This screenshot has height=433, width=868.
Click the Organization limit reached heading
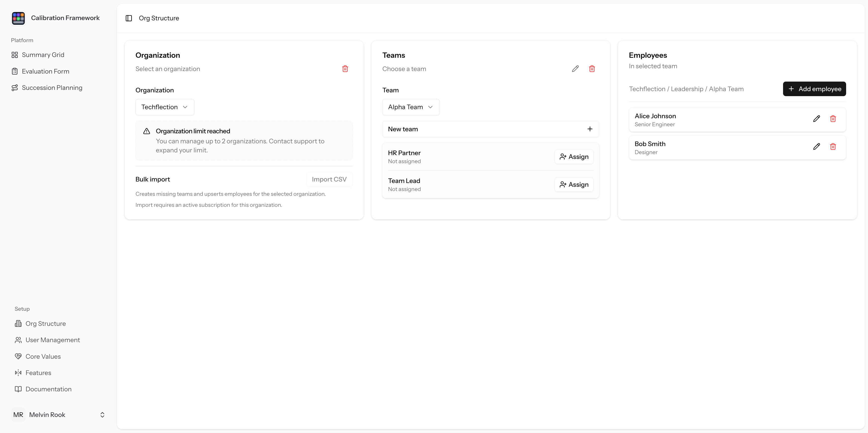(193, 131)
